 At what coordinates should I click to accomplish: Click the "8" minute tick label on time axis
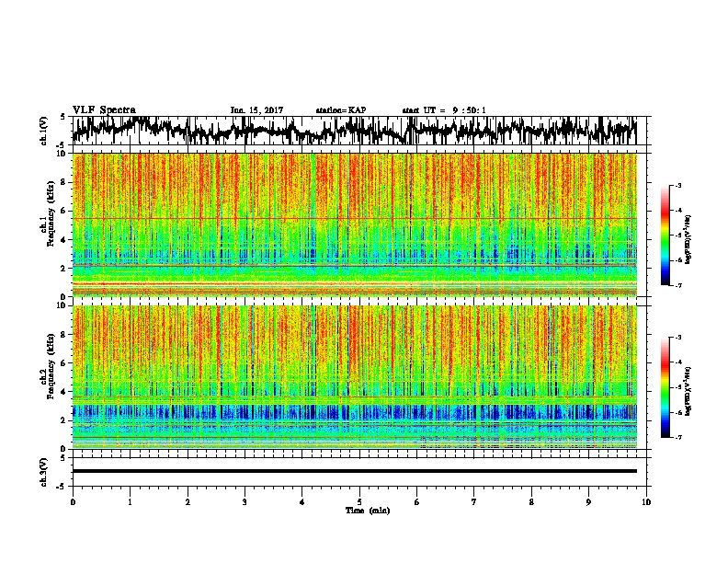point(531,502)
